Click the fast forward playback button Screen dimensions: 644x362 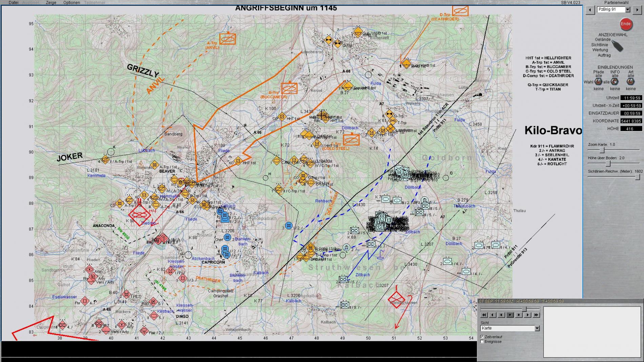[536, 315]
